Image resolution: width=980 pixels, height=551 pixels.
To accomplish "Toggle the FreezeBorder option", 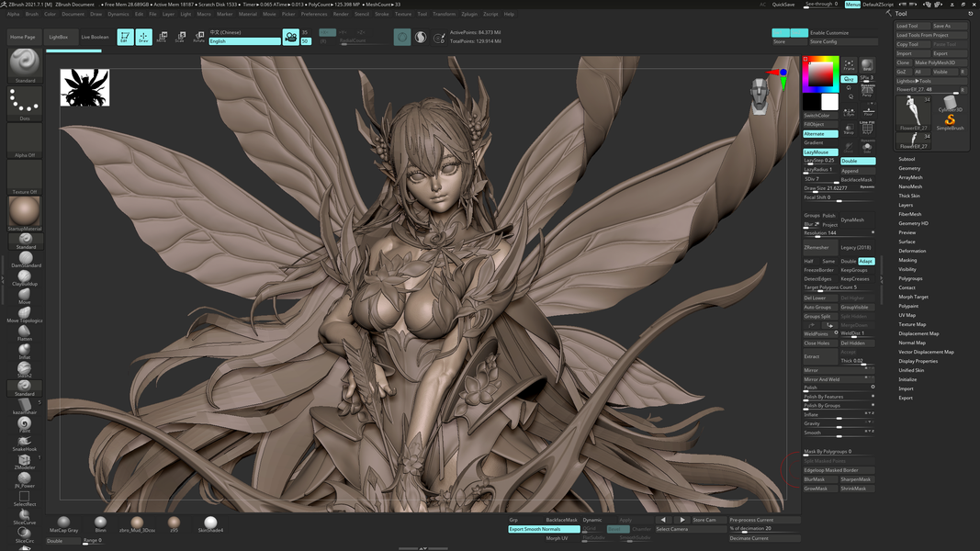I will (x=819, y=270).
